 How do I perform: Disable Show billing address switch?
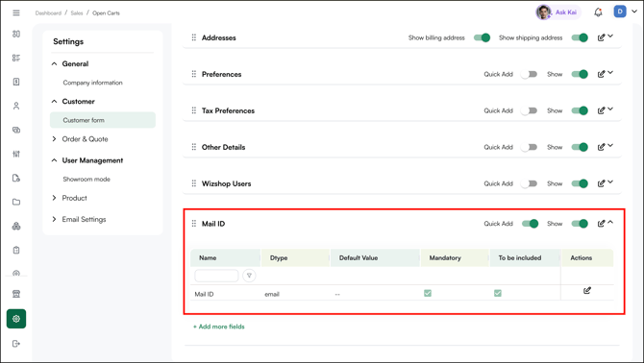click(482, 37)
